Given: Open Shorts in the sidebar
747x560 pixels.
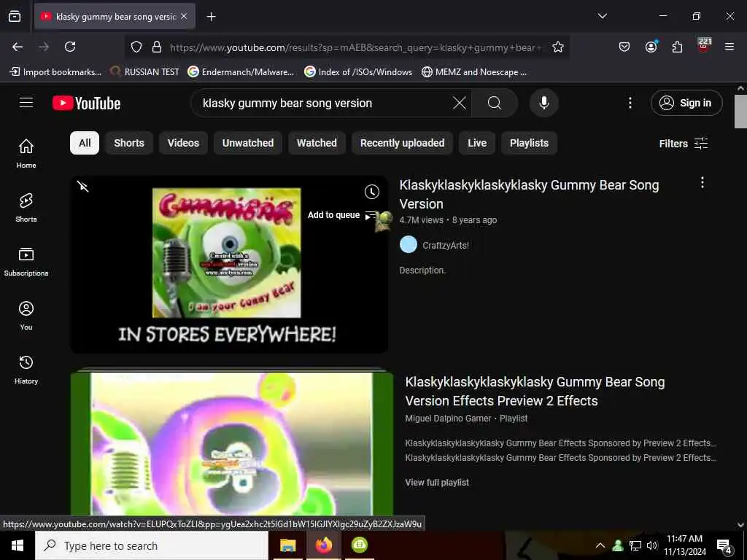Looking at the screenshot, I should tap(26, 208).
